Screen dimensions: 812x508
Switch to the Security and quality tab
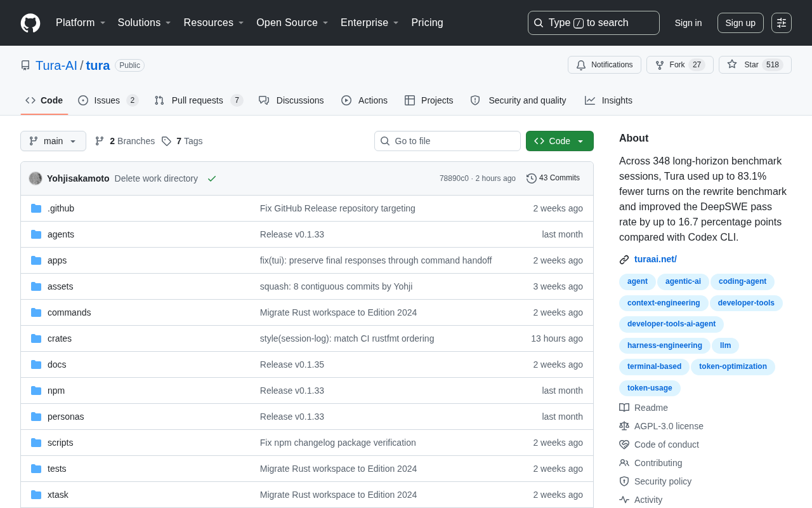click(518, 100)
